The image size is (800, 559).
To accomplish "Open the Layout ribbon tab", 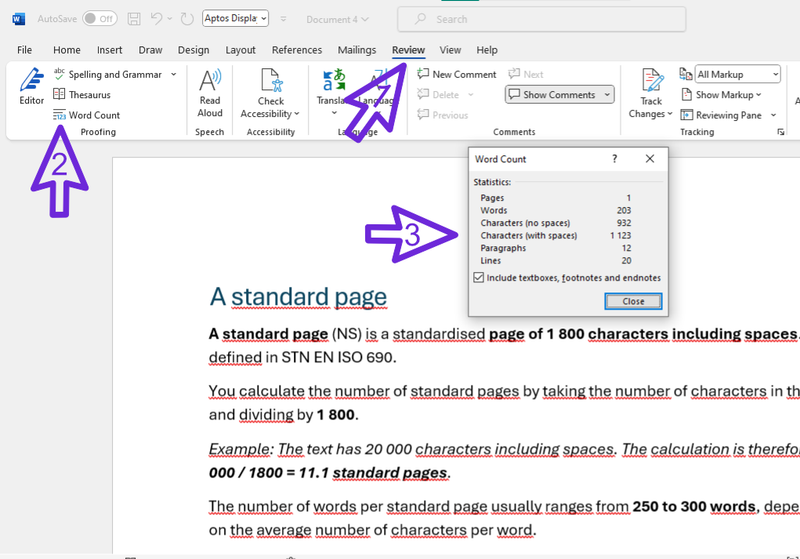I will pyautogui.click(x=240, y=50).
